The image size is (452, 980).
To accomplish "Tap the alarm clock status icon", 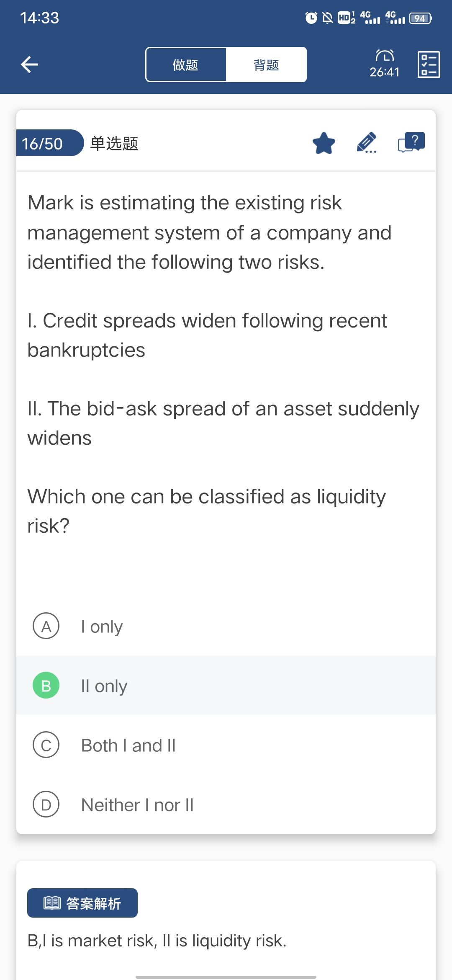I will [311, 18].
